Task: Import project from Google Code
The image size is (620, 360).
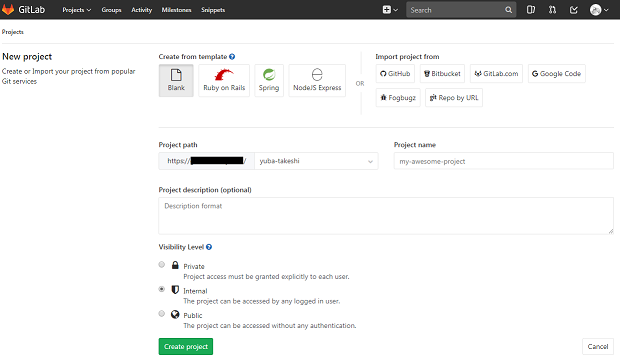Action: click(556, 74)
